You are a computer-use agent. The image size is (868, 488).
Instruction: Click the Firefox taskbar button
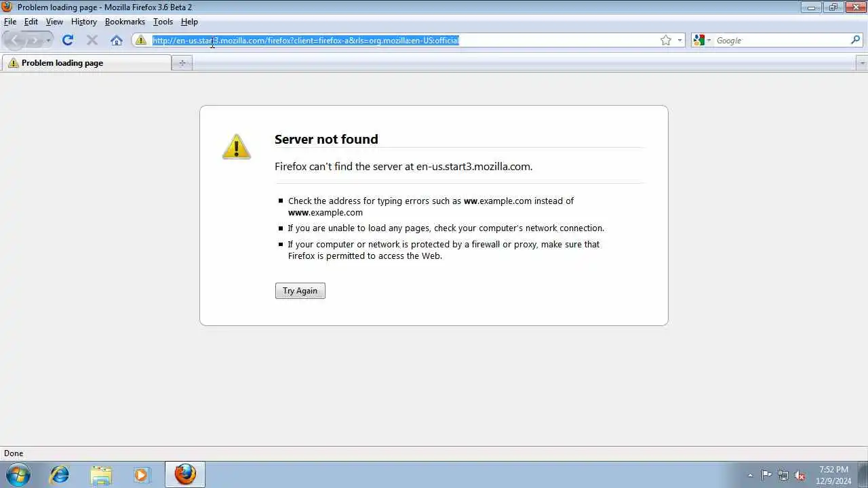point(185,474)
